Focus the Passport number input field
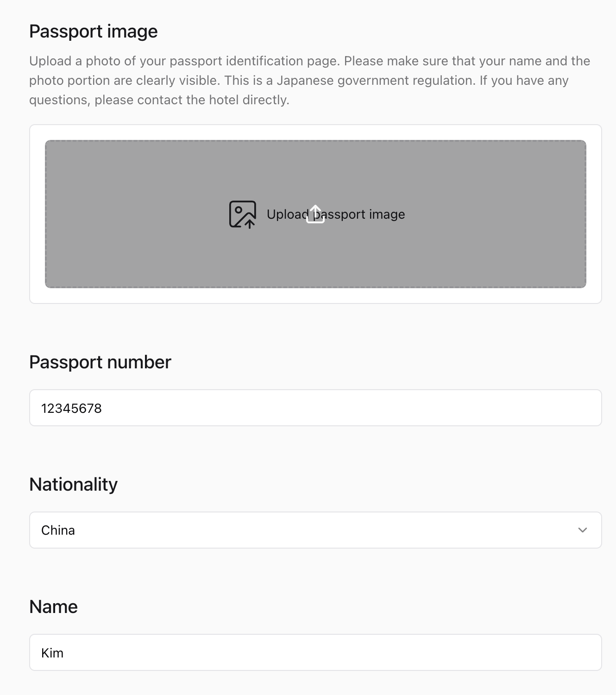 point(315,408)
